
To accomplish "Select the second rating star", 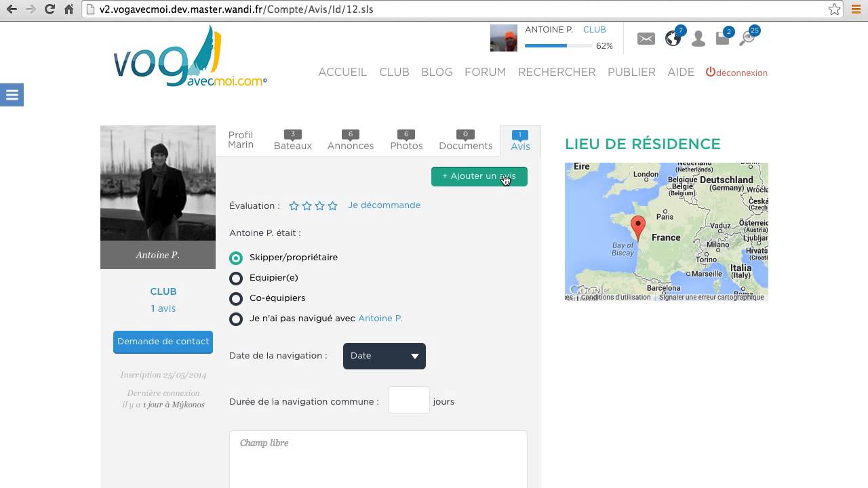I will [307, 206].
